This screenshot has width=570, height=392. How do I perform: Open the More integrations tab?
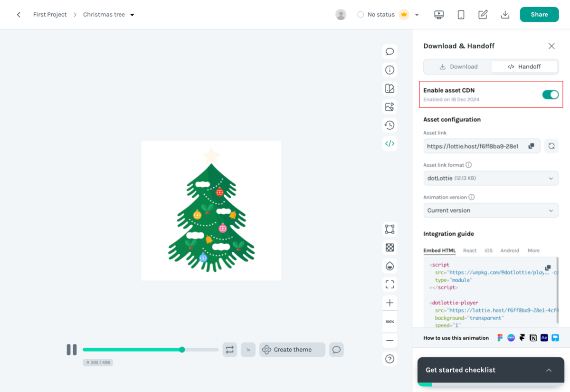pyautogui.click(x=533, y=250)
